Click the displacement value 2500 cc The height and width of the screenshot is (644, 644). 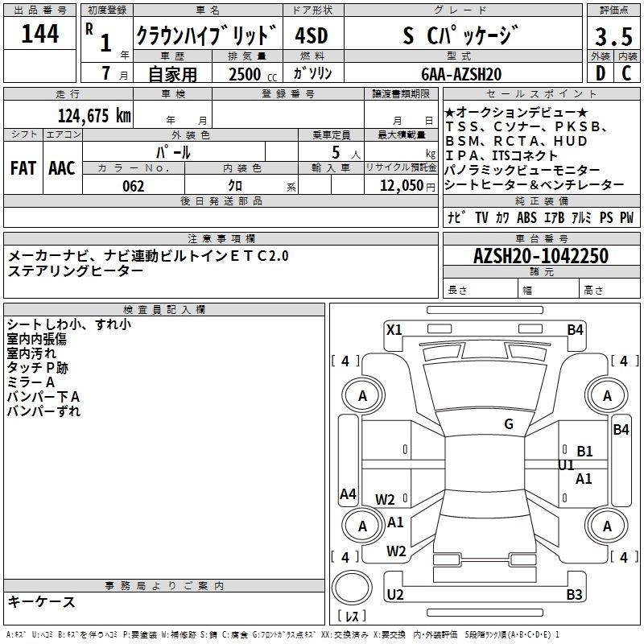(x=253, y=74)
